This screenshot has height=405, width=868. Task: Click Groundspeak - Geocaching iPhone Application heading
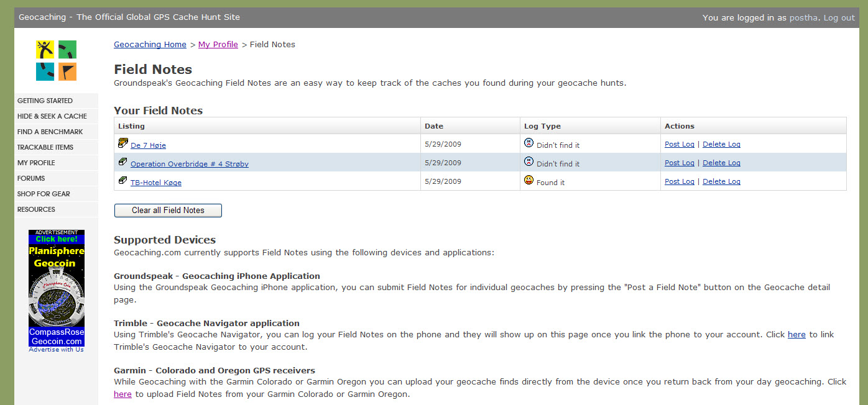pos(217,276)
